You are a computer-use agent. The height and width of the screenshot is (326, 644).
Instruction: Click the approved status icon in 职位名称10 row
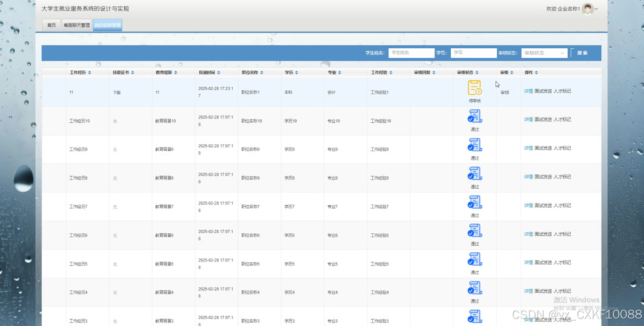pyautogui.click(x=475, y=116)
